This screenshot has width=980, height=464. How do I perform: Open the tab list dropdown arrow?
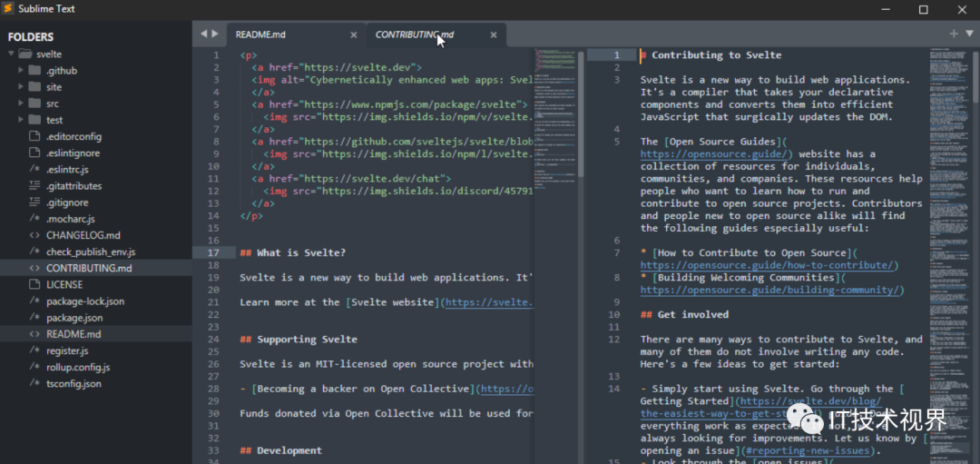point(969,34)
